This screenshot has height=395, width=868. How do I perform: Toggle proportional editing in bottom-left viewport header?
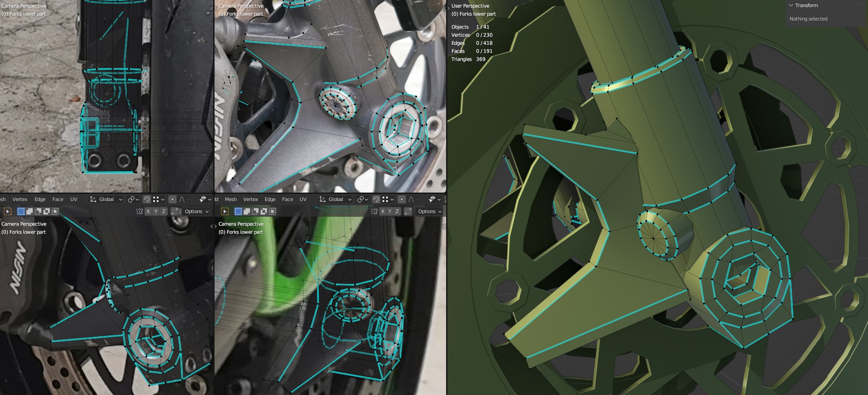pyautogui.click(x=172, y=199)
